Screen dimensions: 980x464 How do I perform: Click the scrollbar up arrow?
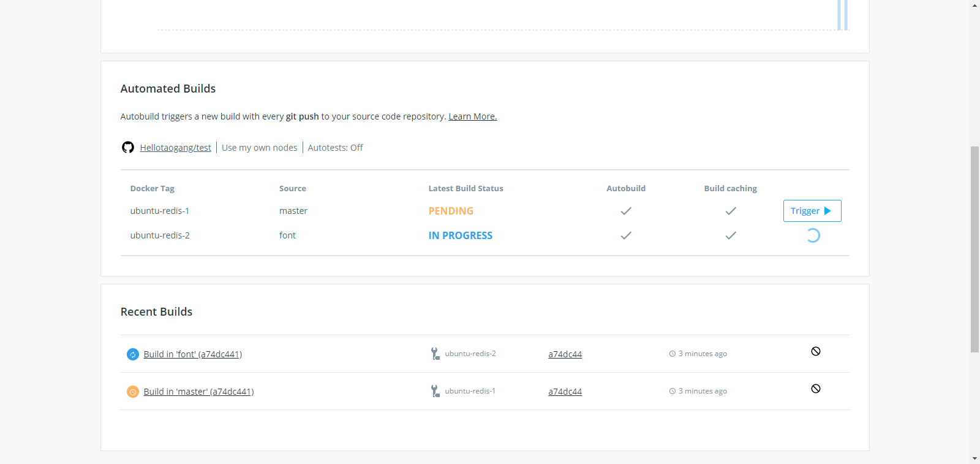tap(974, 5)
